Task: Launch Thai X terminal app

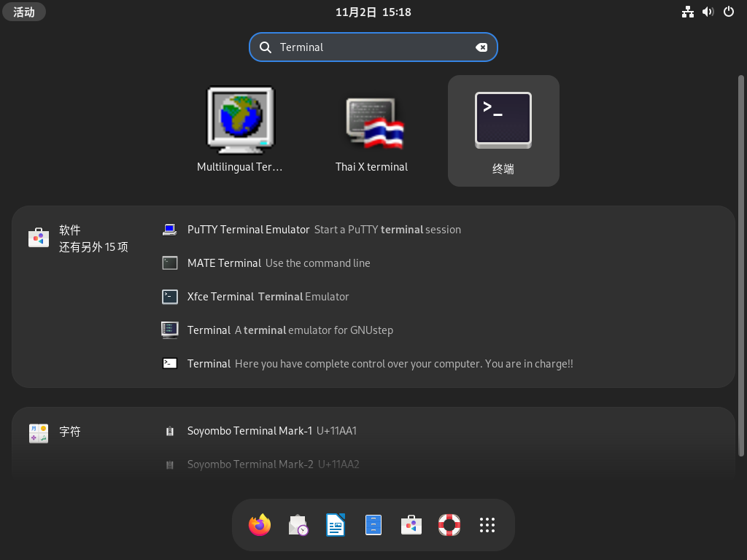Action: click(x=371, y=131)
